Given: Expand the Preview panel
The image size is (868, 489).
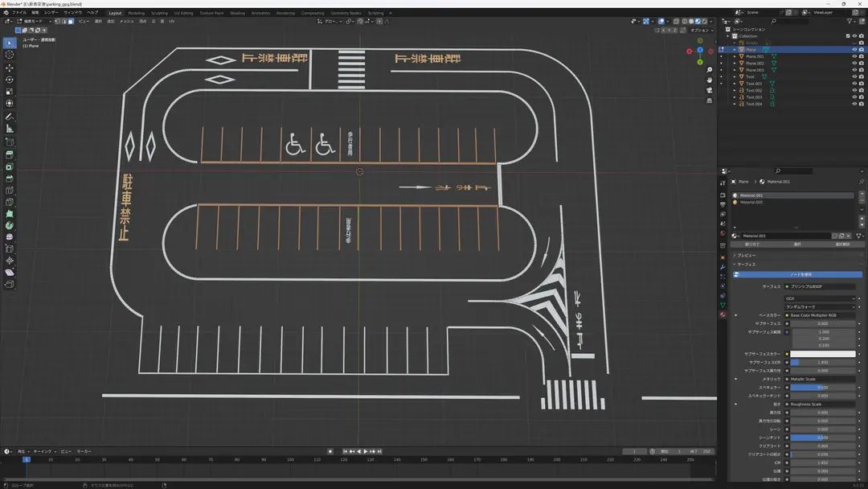Looking at the screenshot, I should [744, 255].
